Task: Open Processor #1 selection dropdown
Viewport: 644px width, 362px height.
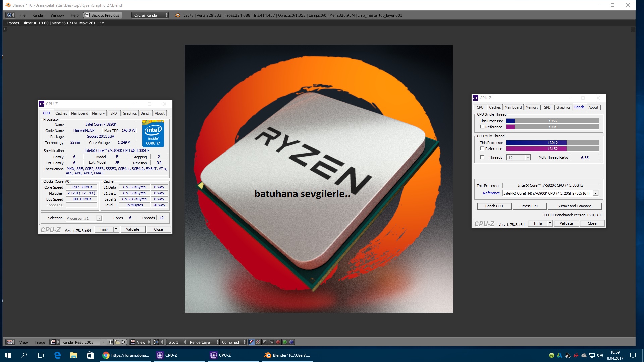Action: (84, 218)
